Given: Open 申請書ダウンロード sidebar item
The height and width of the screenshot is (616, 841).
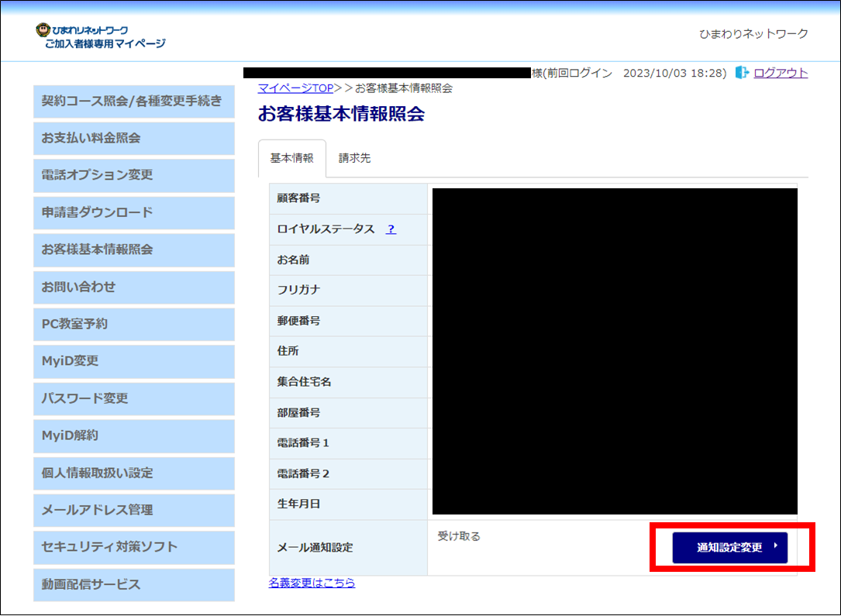Looking at the screenshot, I should click(134, 213).
